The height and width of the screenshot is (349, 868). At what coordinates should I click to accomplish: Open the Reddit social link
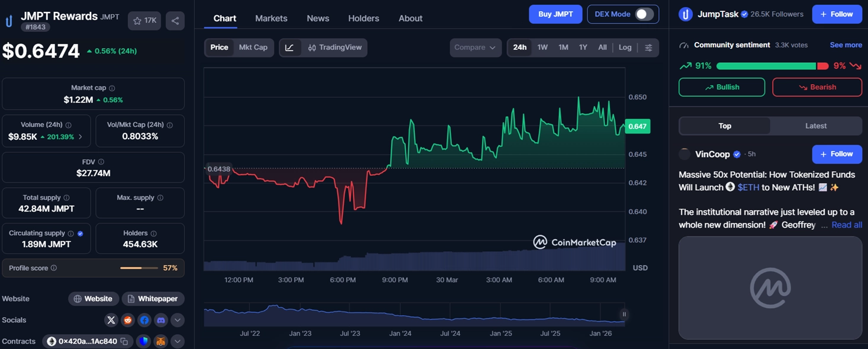pos(128,320)
